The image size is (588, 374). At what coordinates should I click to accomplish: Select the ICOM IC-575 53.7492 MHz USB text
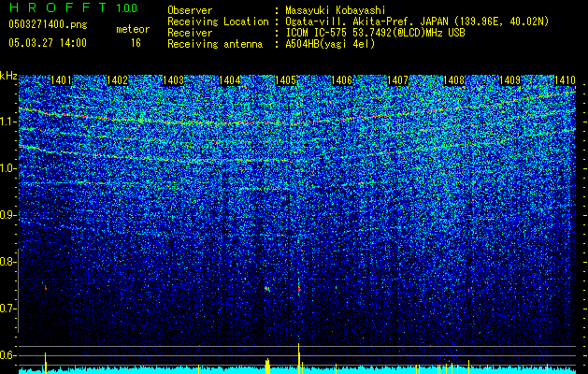point(375,33)
